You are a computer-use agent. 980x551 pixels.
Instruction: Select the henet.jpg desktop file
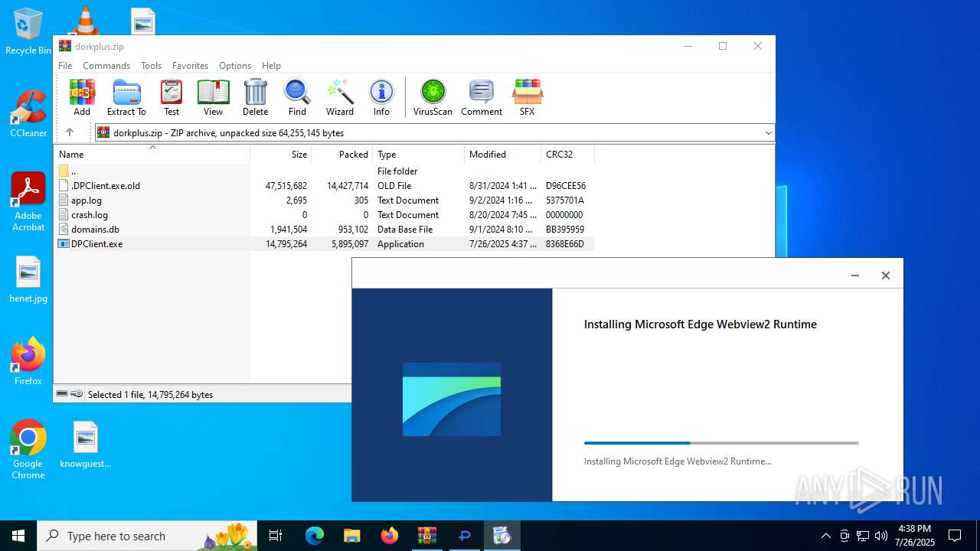[28, 279]
